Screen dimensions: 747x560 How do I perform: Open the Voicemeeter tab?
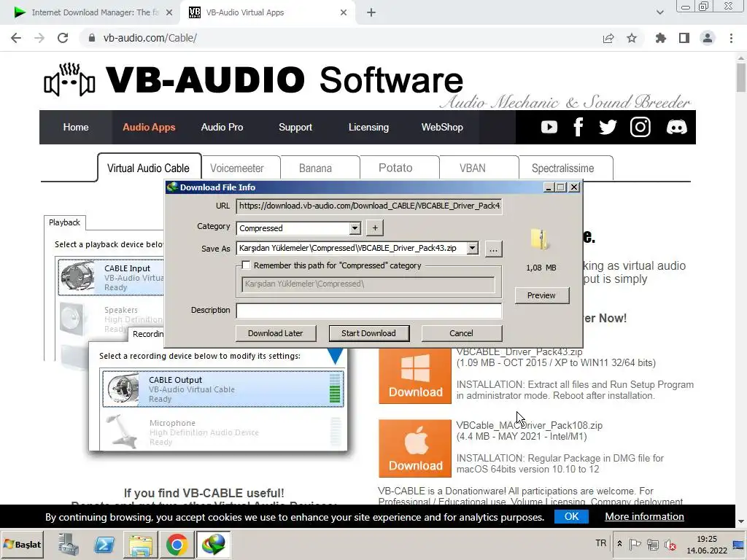click(x=237, y=168)
